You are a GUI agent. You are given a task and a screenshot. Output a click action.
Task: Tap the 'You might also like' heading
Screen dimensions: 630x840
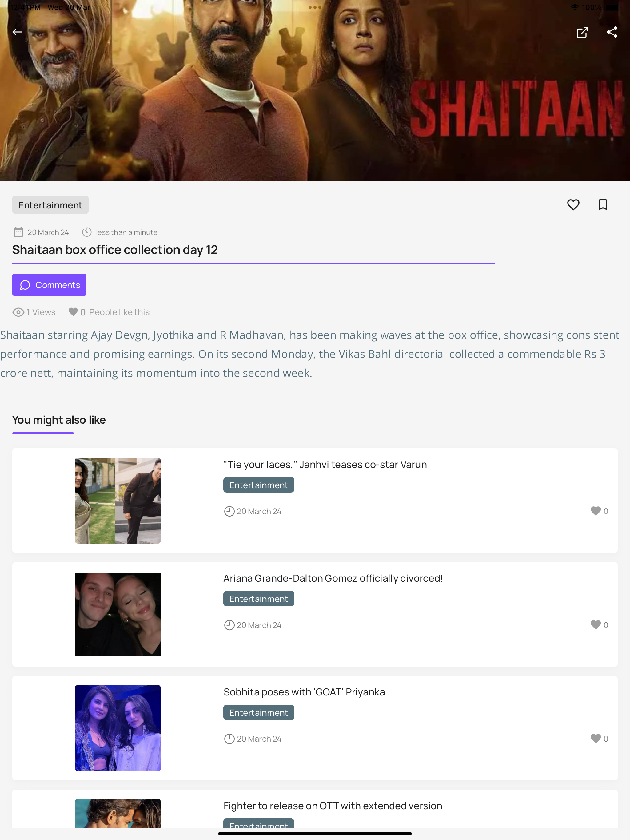pos(59,420)
